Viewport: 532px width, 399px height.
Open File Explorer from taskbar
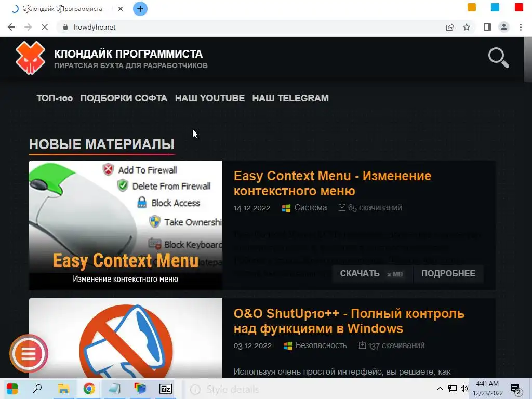click(x=63, y=389)
